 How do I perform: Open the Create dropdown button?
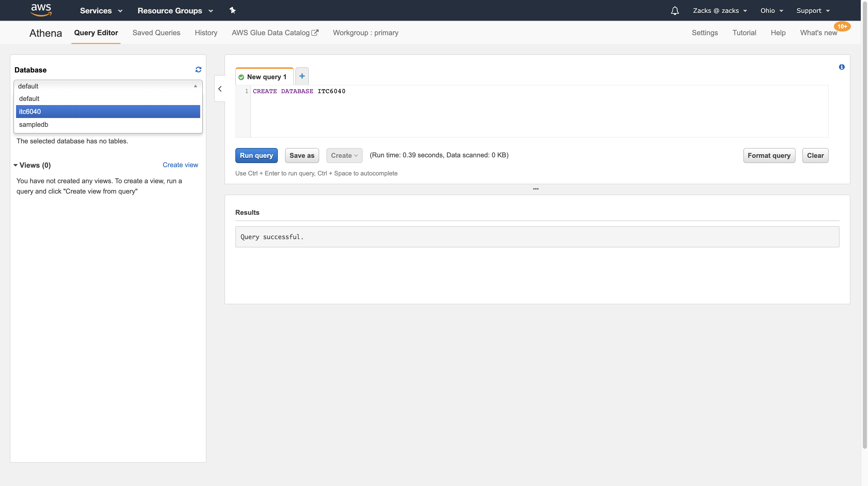pos(344,155)
